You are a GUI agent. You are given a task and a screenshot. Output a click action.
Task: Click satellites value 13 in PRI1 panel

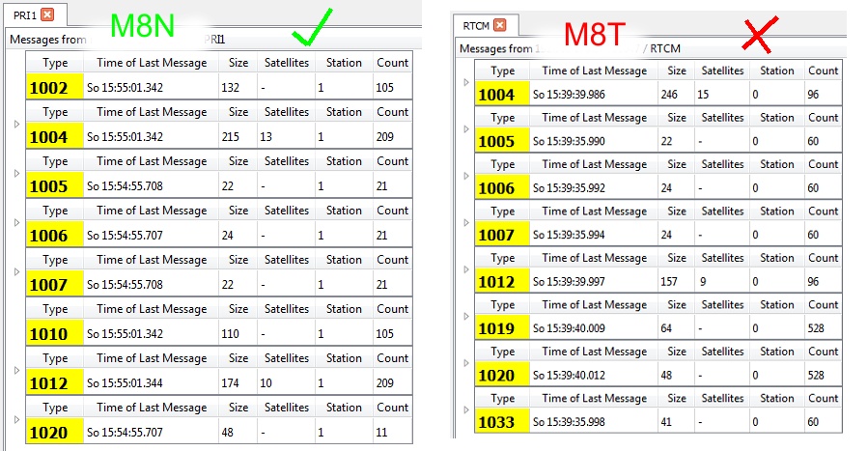[x=266, y=137]
